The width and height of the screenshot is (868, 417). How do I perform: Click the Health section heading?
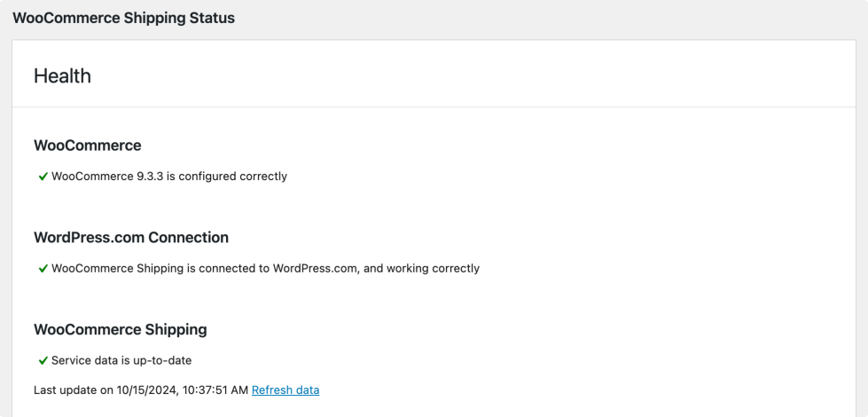[62, 76]
